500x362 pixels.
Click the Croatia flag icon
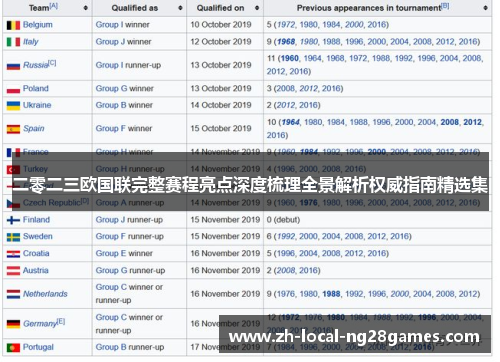click(x=13, y=254)
